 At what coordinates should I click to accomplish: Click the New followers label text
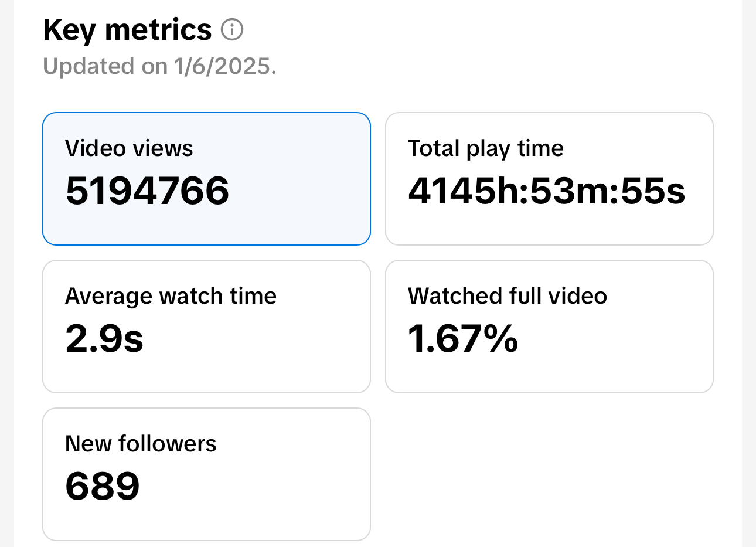click(x=141, y=444)
